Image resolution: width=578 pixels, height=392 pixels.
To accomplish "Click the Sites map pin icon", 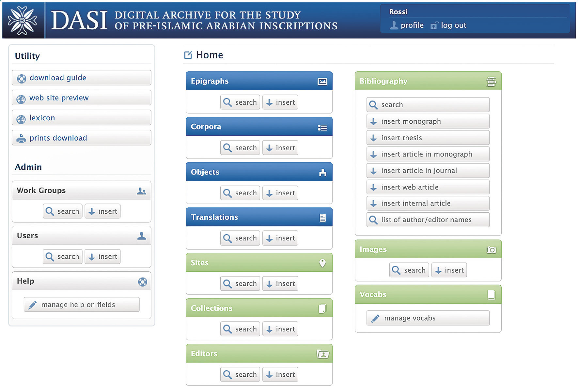I will [322, 263].
